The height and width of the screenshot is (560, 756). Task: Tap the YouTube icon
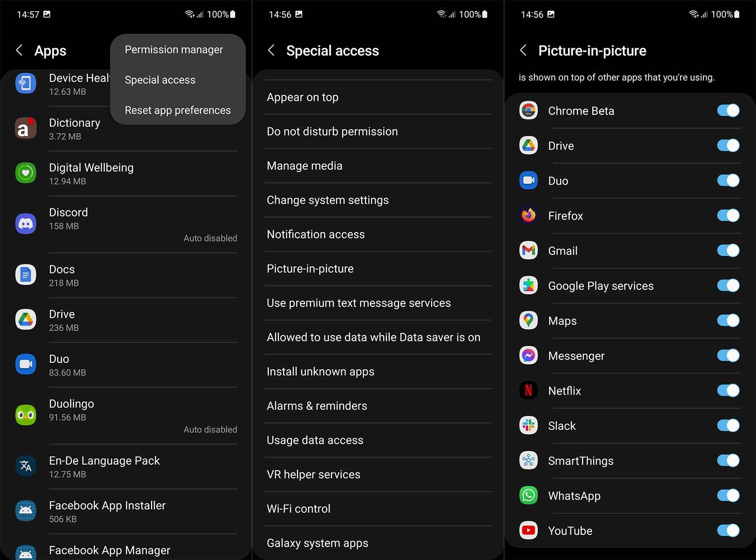pos(529,530)
